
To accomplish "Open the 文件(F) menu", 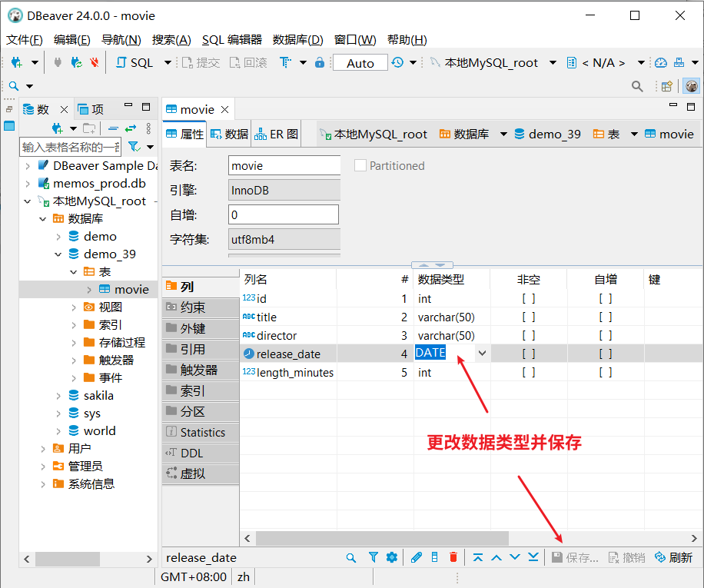I will pos(25,40).
